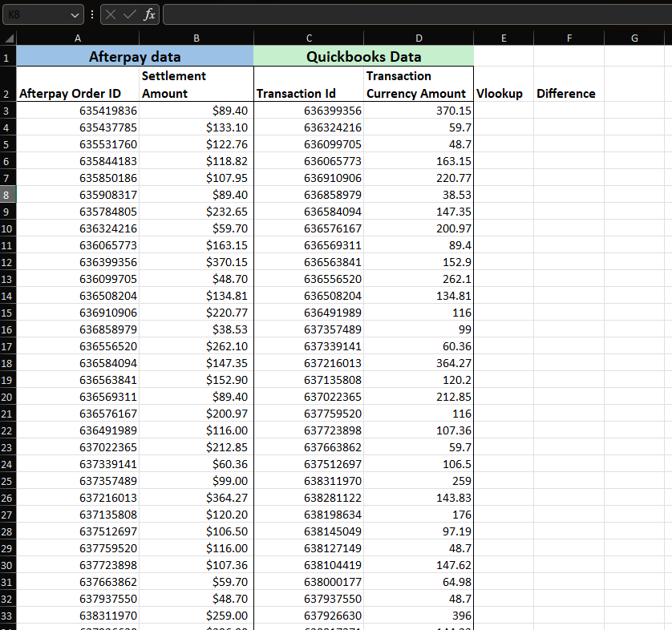Click the three-dot name box resize handle
Image resolution: width=672 pixels, height=630 pixels.
tap(92, 14)
